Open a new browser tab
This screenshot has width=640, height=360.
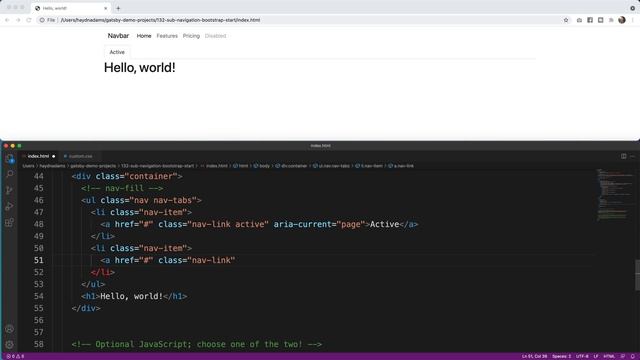point(118,8)
